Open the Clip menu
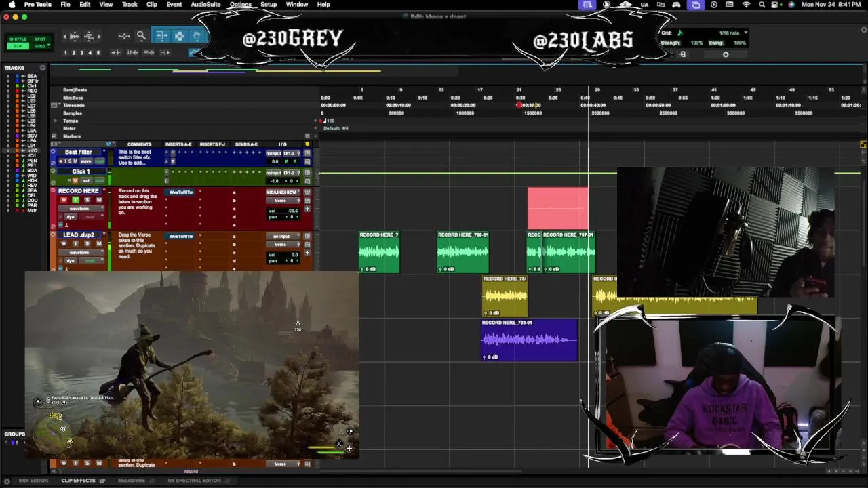The image size is (868, 488). pyautogui.click(x=152, y=5)
